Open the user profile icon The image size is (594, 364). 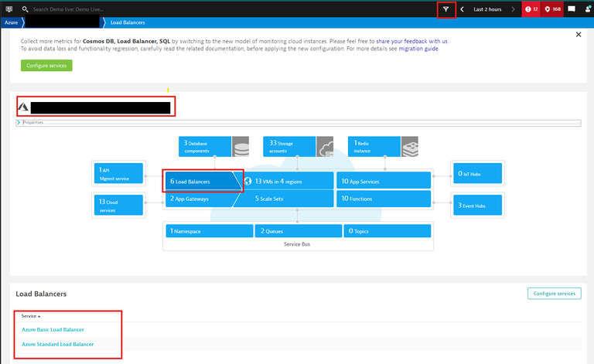587,9
